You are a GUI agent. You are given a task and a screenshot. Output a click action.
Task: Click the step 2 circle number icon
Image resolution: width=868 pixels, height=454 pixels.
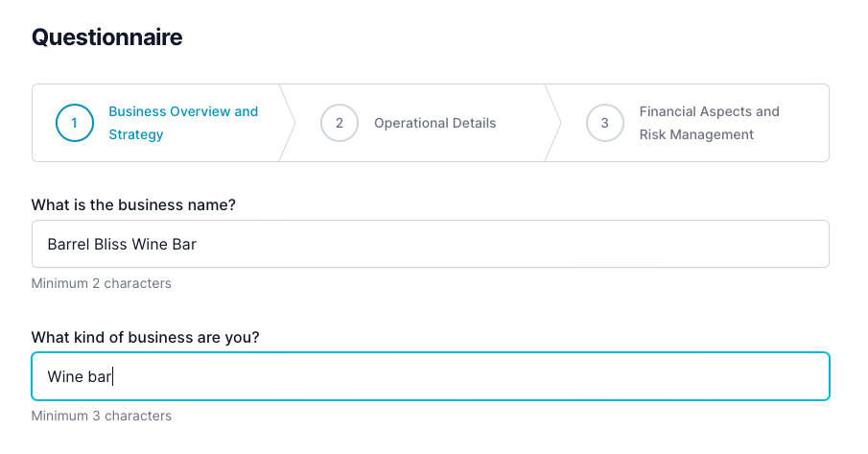[x=340, y=123]
